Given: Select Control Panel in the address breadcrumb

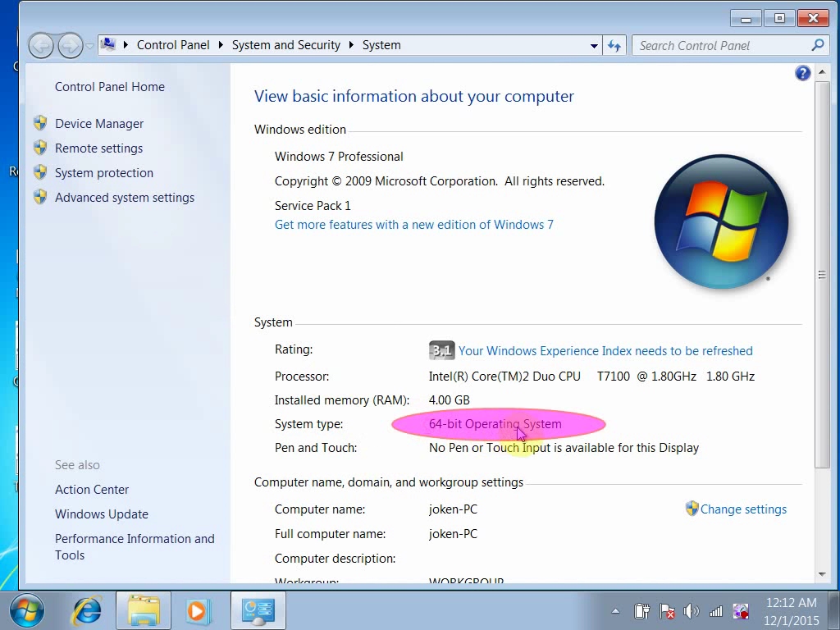Looking at the screenshot, I should click(x=173, y=45).
